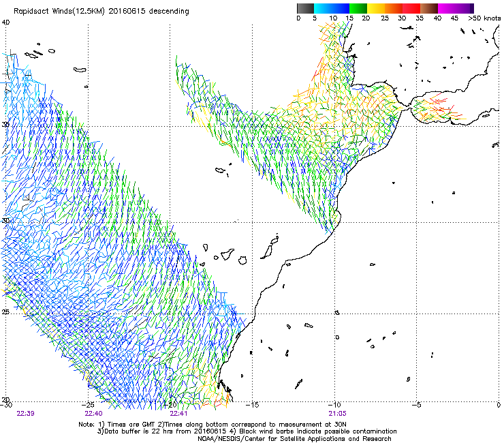
Task: Click the '>50 knots' legend label
Action: point(484,18)
